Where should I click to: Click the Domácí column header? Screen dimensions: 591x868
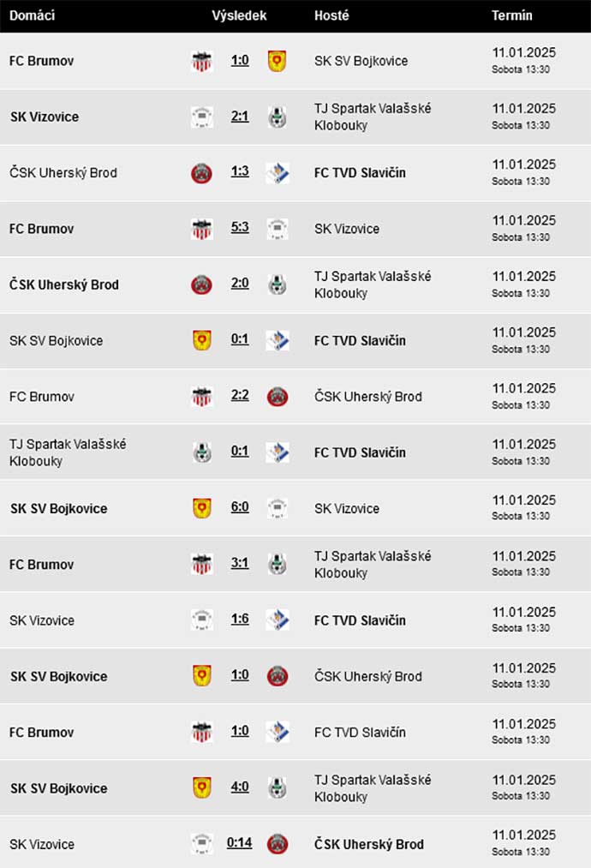pyautogui.click(x=32, y=15)
